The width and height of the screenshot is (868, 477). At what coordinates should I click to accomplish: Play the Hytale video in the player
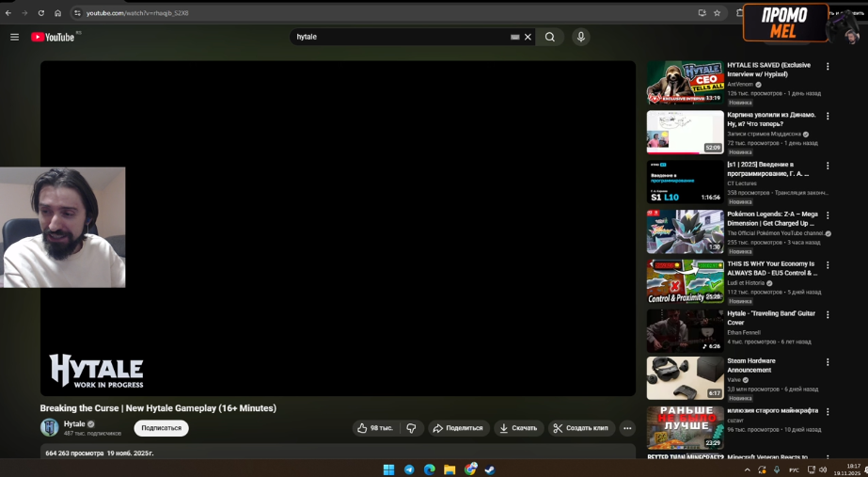tap(338, 229)
